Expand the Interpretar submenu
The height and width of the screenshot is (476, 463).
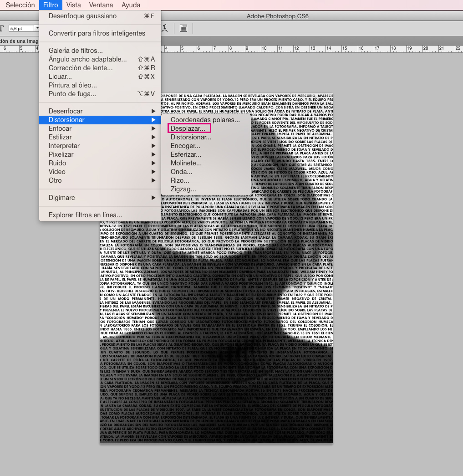(x=100, y=146)
